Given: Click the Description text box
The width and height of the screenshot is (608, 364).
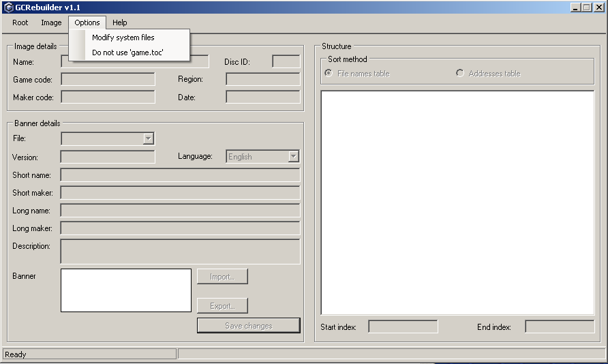Looking at the screenshot, I should pyautogui.click(x=180, y=251).
